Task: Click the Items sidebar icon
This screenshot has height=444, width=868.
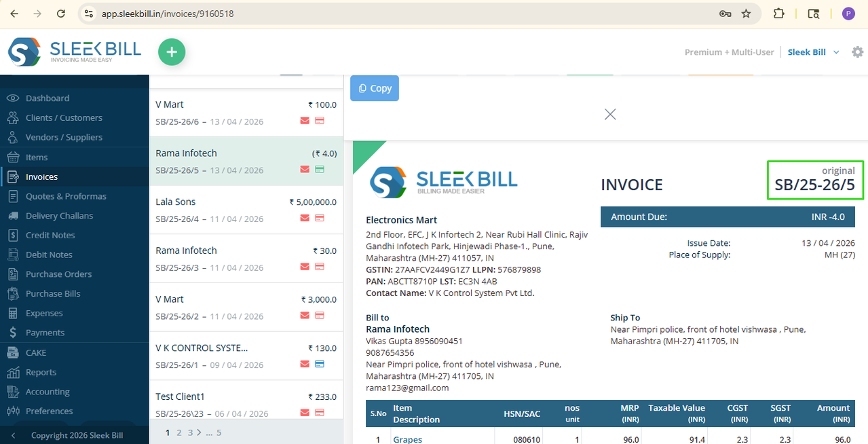Action: (x=13, y=157)
